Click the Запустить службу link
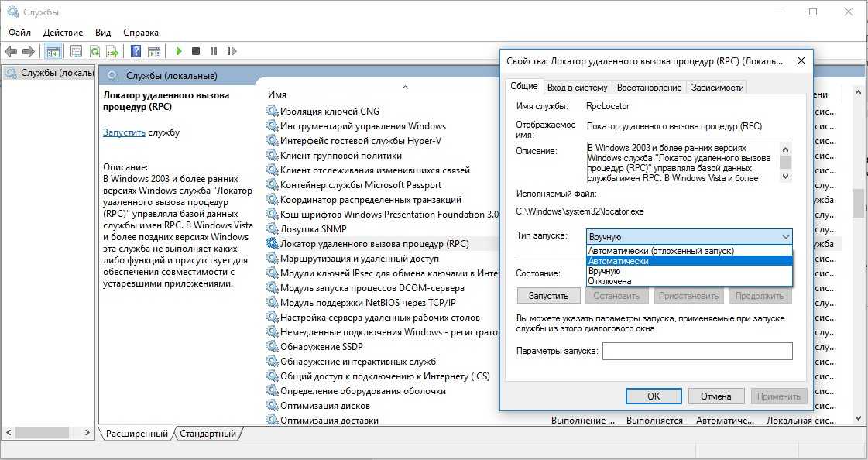Screen dimensions: 868x460 (124, 132)
